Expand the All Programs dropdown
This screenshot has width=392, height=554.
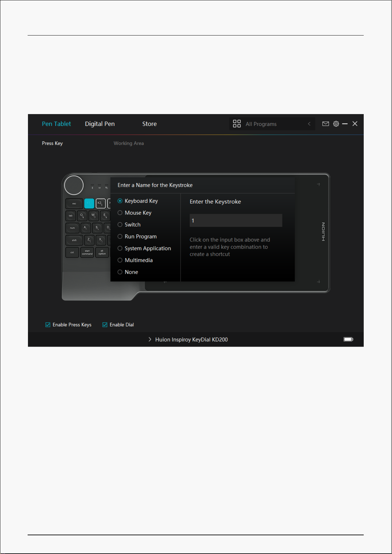click(x=272, y=124)
